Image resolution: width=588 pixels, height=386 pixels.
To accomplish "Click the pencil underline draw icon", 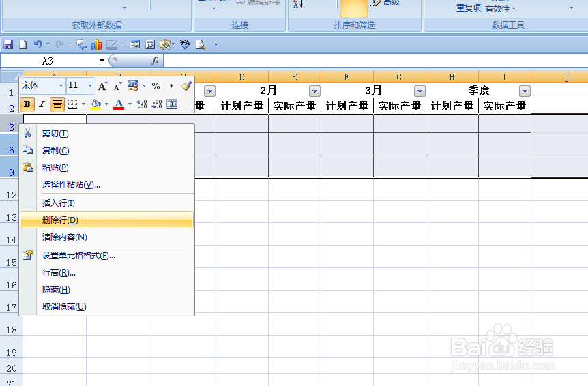I will [x=112, y=44].
